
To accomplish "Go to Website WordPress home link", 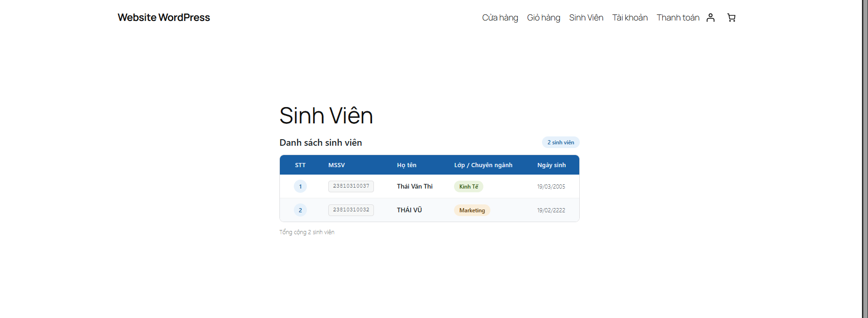I will coord(164,17).
